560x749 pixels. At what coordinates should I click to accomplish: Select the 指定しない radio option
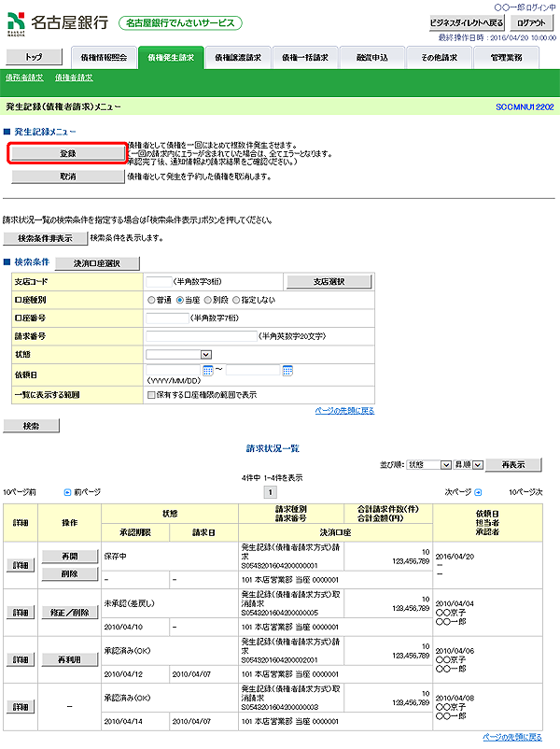pyautogui.click(x=236, y=300)
